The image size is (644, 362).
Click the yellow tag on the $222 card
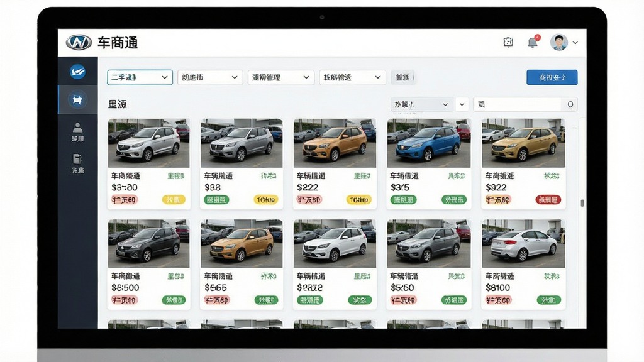click(x=359, y=200)
